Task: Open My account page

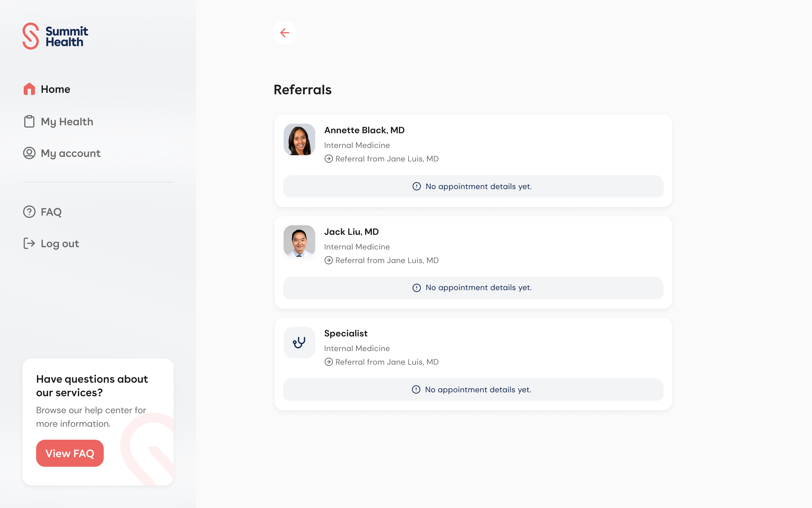Action: coord(62,153)
